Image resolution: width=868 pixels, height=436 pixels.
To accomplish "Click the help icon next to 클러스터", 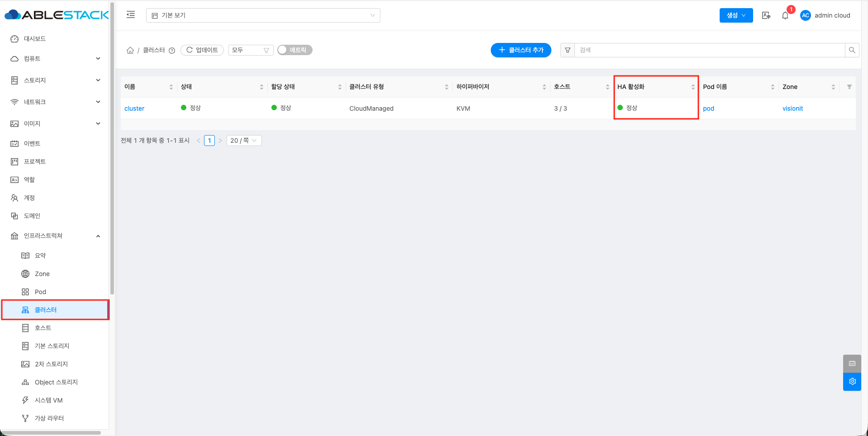I will click(x=172, y=51).
